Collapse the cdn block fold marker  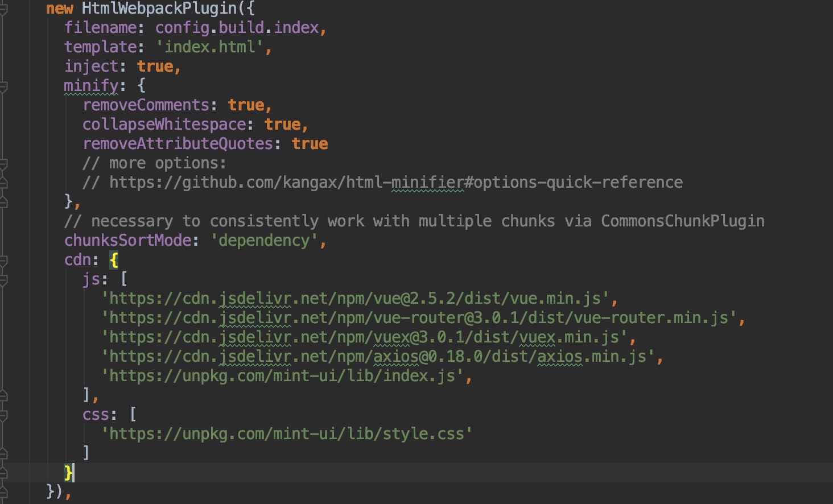click(3, 261)
